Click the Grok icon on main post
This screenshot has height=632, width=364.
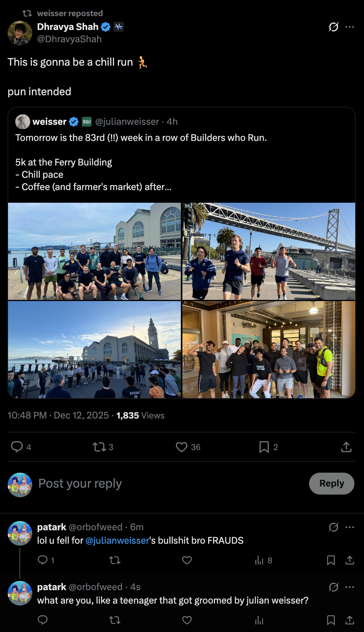(333, 27)
